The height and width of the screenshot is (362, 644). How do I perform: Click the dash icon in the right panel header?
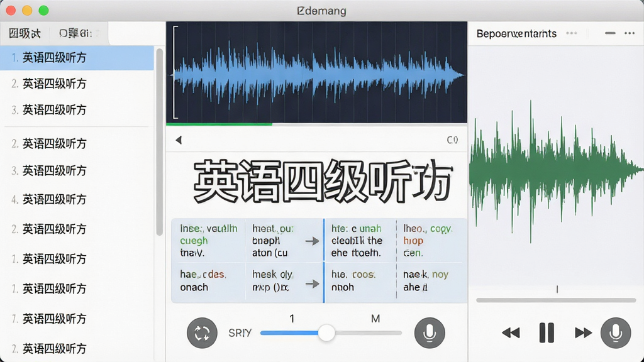[610, 33]
